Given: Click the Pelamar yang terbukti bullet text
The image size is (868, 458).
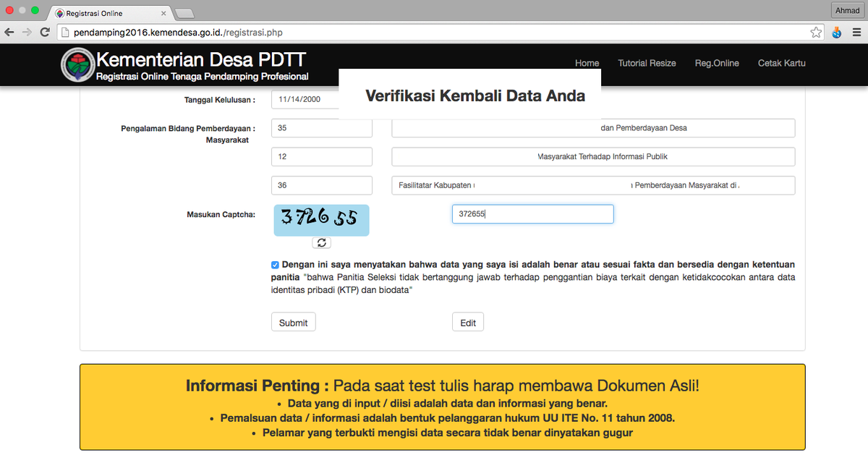Looking at the screenshot, I should (x=448, y=433).
